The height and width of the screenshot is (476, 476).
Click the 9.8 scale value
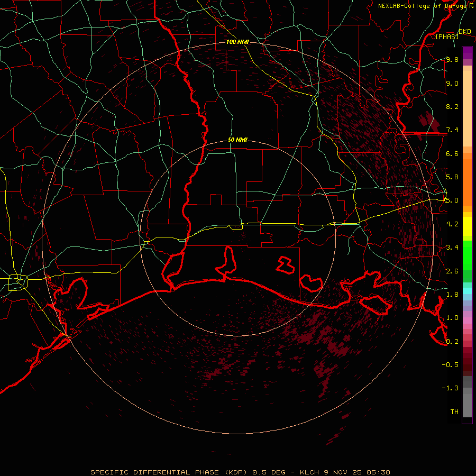point(452,59)
